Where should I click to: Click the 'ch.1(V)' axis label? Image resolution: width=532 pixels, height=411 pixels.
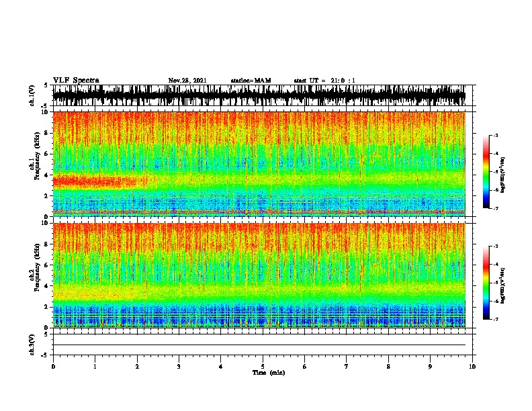(x=32, y=95)
